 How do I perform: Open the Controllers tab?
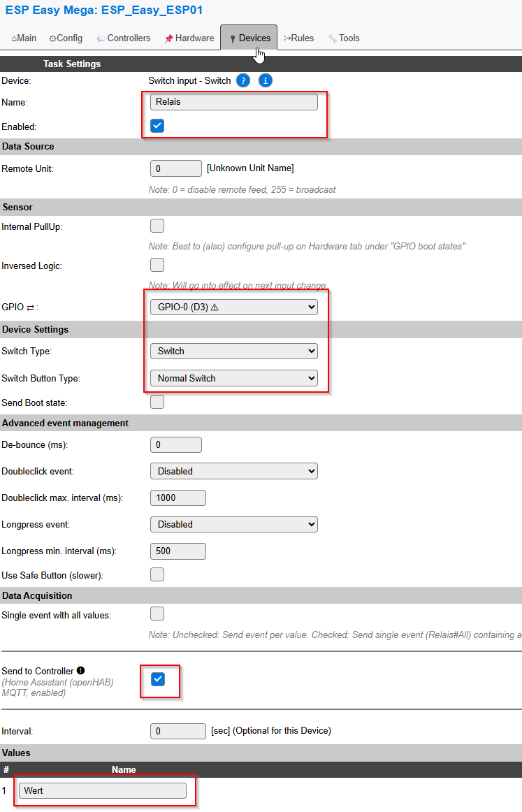(x=124, y=38)
